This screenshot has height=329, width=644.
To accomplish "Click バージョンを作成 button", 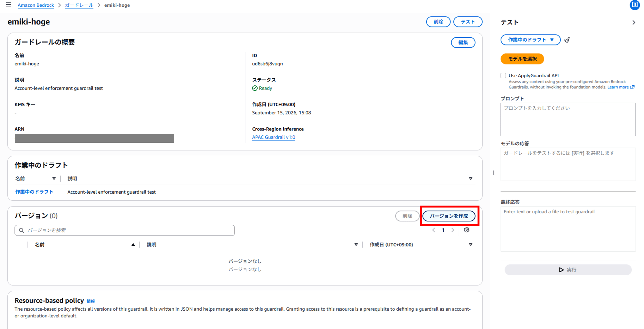I will coord(449,216).
